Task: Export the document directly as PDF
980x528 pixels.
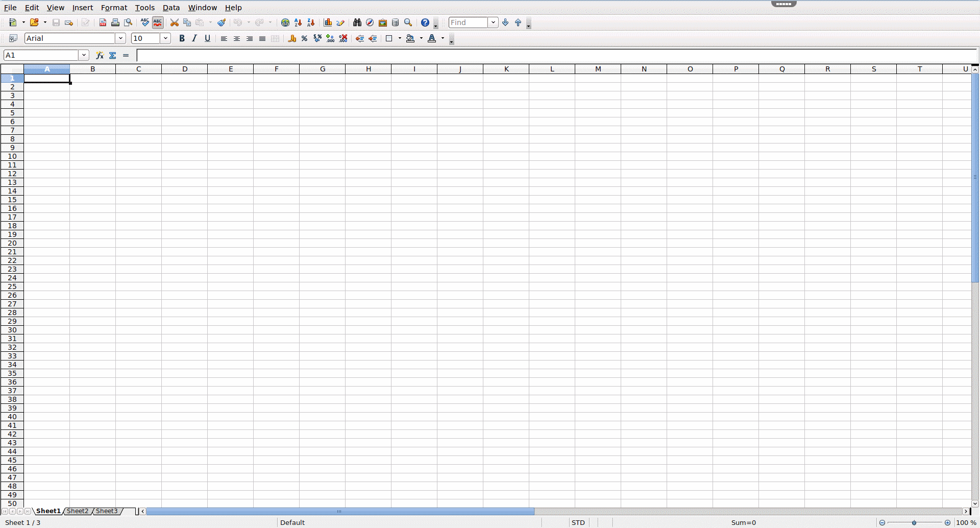Action: [x=103, y=22]
